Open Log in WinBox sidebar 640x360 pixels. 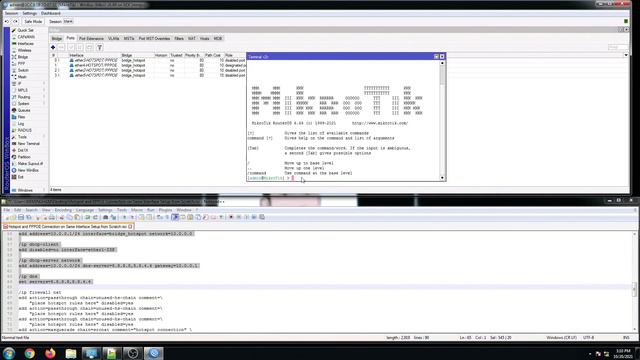(21, 124)
